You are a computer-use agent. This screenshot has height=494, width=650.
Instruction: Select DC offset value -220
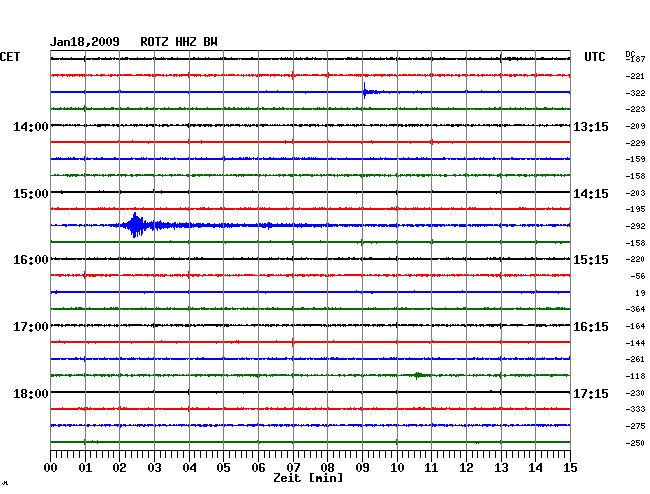[x=635, y=259]
